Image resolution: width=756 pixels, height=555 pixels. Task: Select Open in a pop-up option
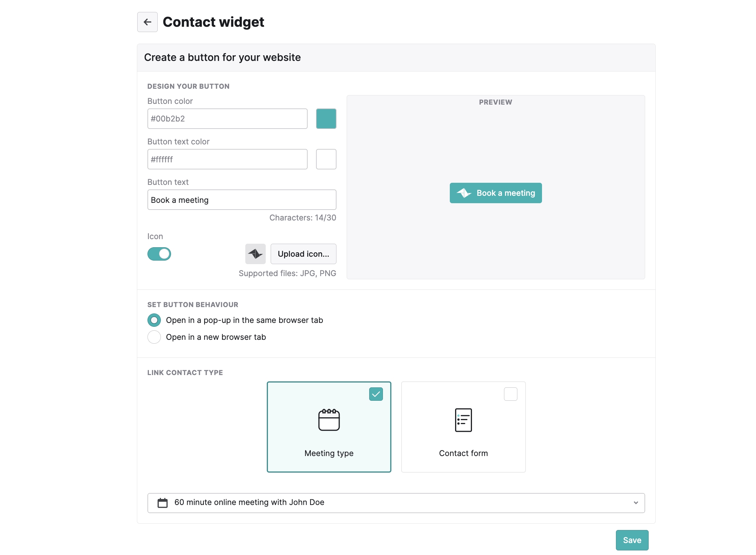point(154,320)
